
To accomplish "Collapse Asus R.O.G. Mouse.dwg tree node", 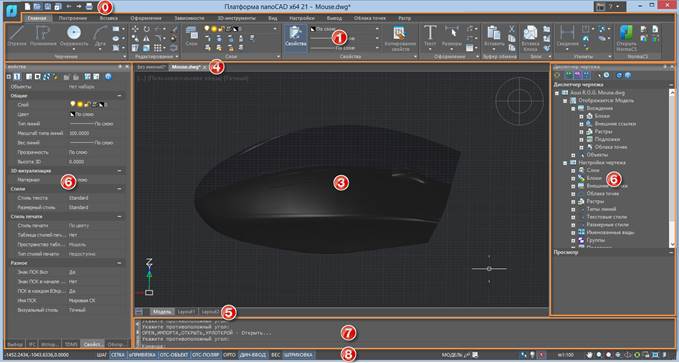I will (x=557, y=93).
